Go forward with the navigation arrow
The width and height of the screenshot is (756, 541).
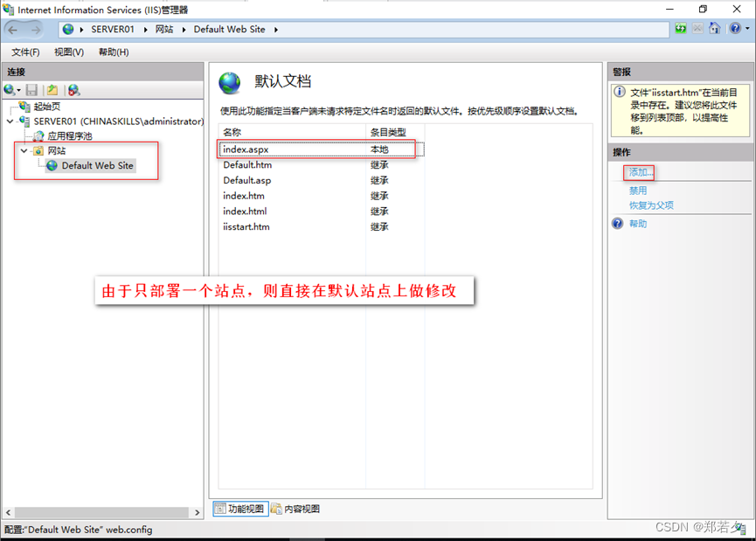(36, 30)
